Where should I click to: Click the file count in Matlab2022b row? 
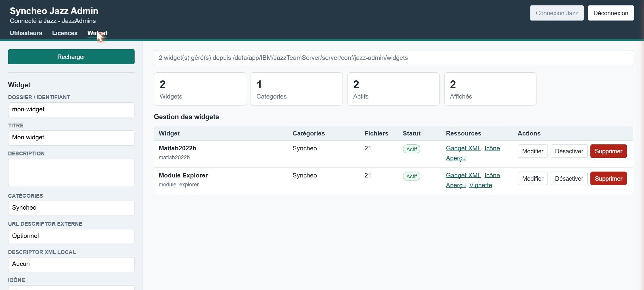coord(368,148)
